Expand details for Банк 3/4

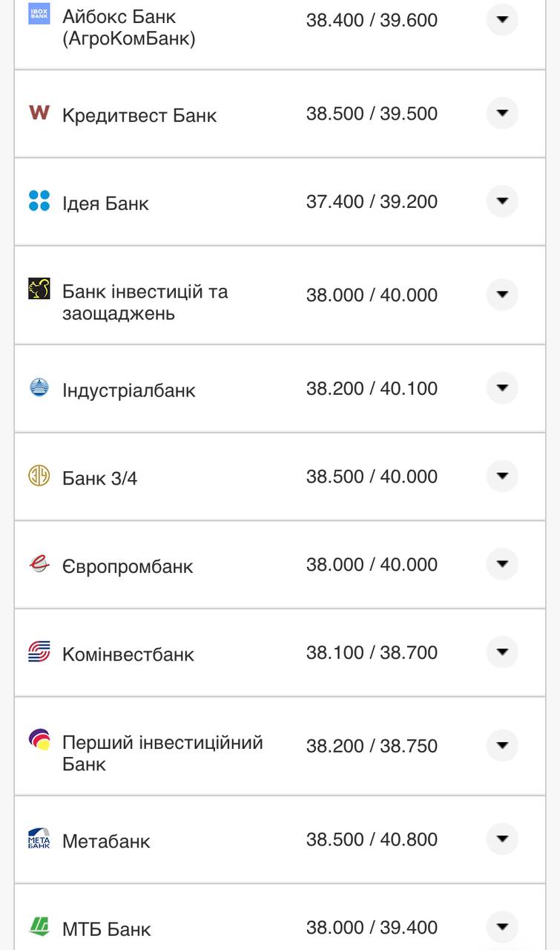[502, 475]
